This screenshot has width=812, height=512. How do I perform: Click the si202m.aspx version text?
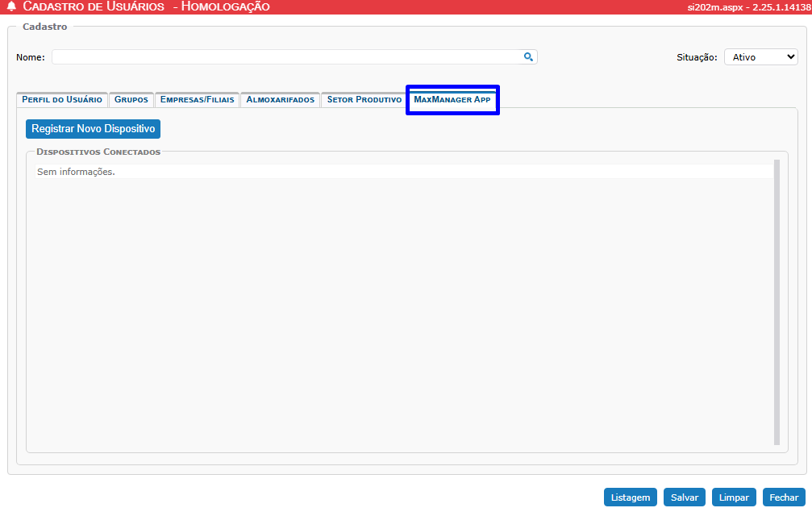click(x=749, y=6)
